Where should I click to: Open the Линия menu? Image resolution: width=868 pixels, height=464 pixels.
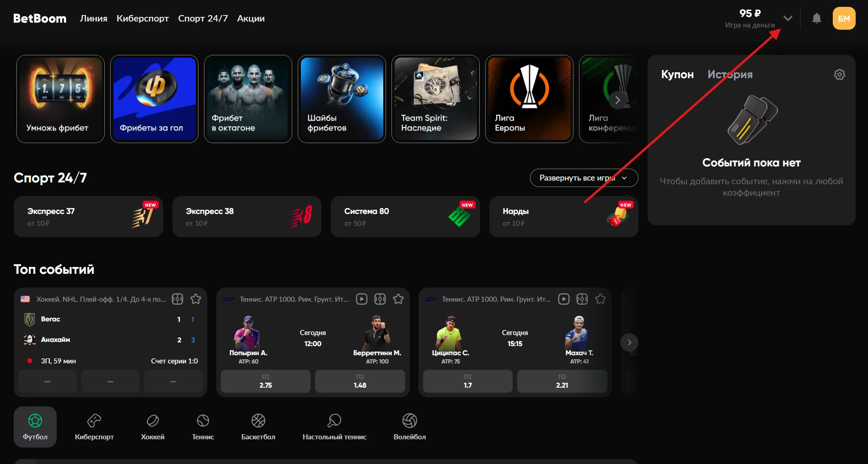click(94, 18)
